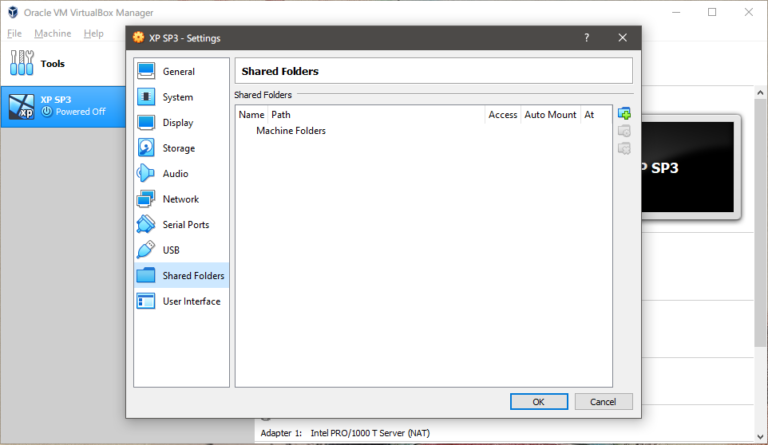
Task: Select the User Interface settings category
Action: coord(191,301)
